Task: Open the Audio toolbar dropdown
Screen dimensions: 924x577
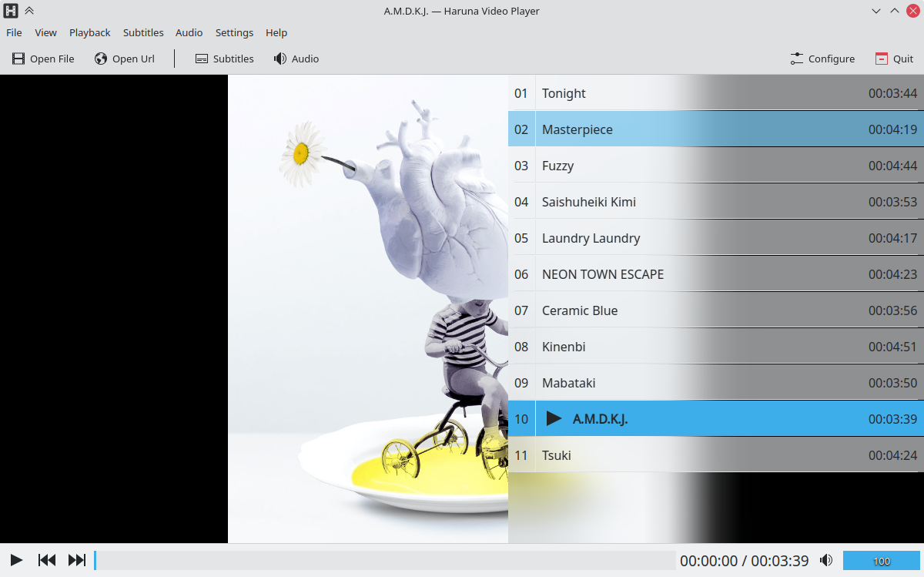Action: [296, 59]
